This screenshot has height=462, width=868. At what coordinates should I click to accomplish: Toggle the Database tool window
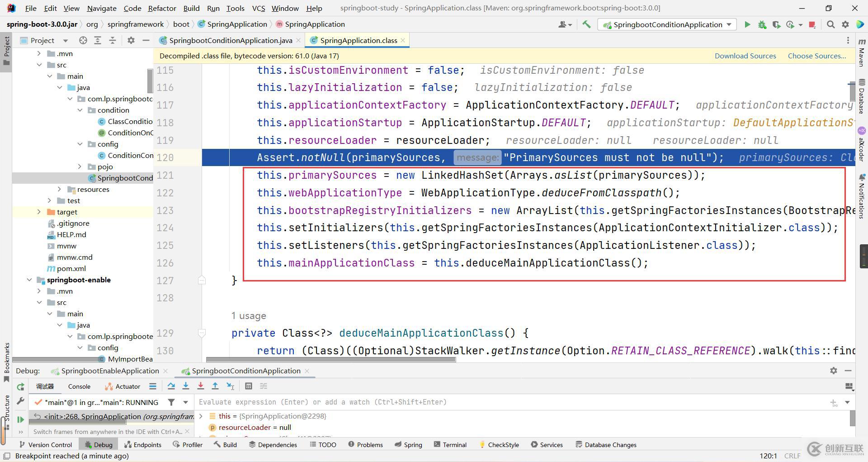862,96
